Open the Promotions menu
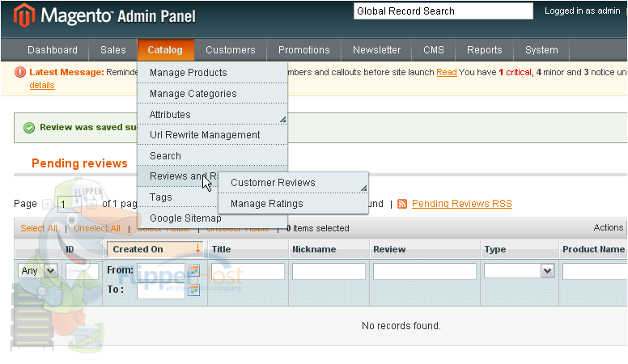628x364 pixels. pyautogui.click(x=304, y=50)
